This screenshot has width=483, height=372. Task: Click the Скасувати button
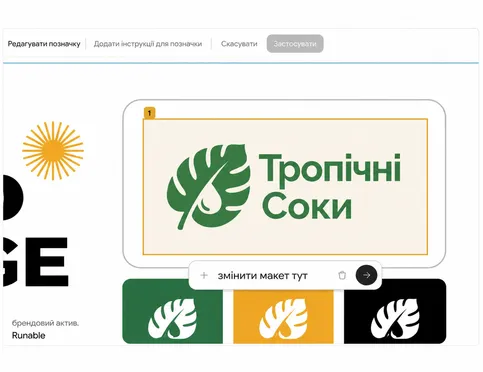(x=239, y=44)
